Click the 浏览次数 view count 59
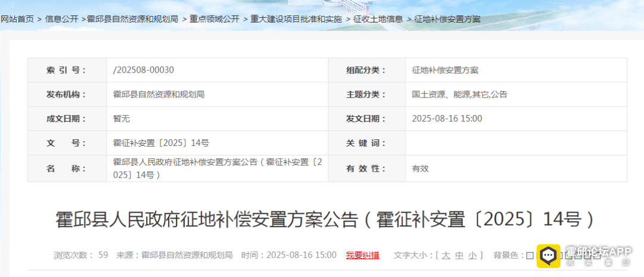The width and height of the screenshot is (644, 277). pos(103,255)
